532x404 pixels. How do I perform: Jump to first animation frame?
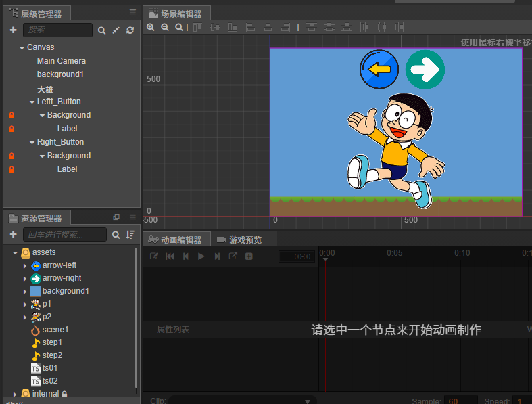coord(170,256)
